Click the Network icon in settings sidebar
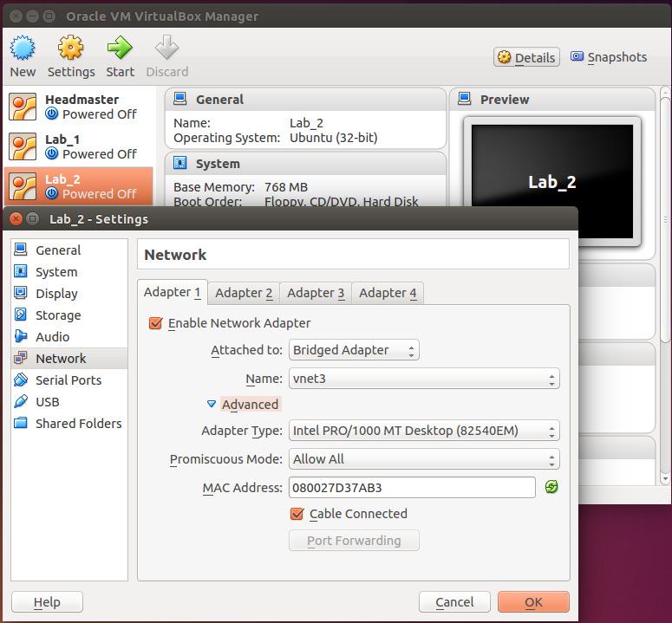672x623 pixels. click(x=21, y=358)
